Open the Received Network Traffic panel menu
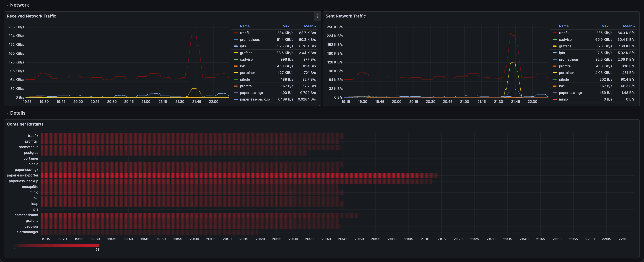Screen dimensions: 644x262 pyautogui.click(x=317, y=16)
